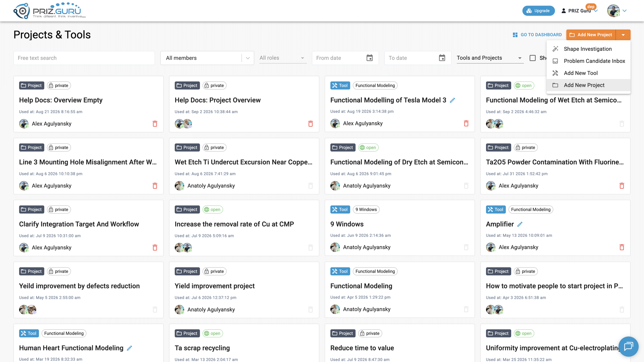The height and width of the screenshot is (362, 644).
Task: Open Functional Modeling of Dry Etch project
Action: click(399, 162)
